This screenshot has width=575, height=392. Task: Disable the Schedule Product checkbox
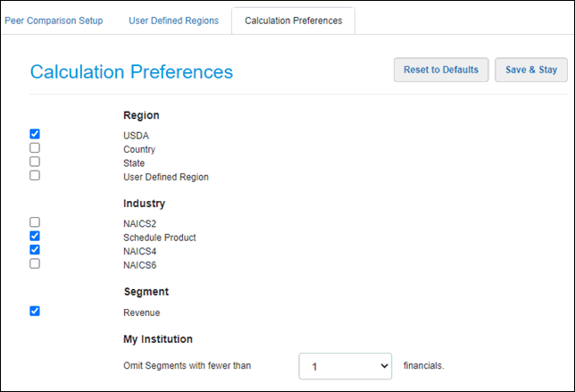(x=35, y=236)
